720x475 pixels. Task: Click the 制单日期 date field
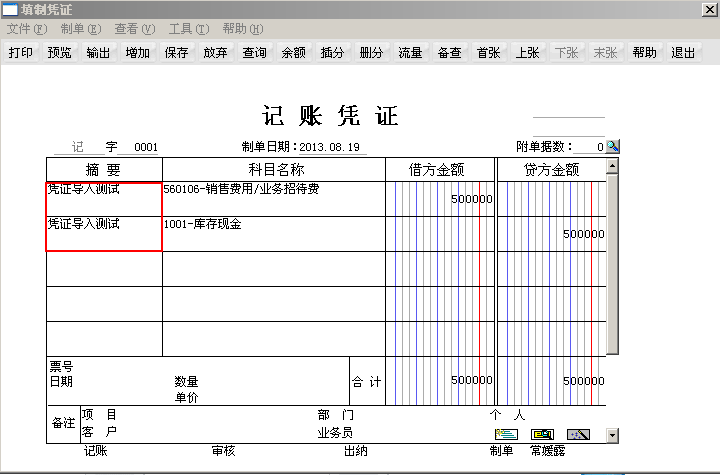click(x=332, y=147)
